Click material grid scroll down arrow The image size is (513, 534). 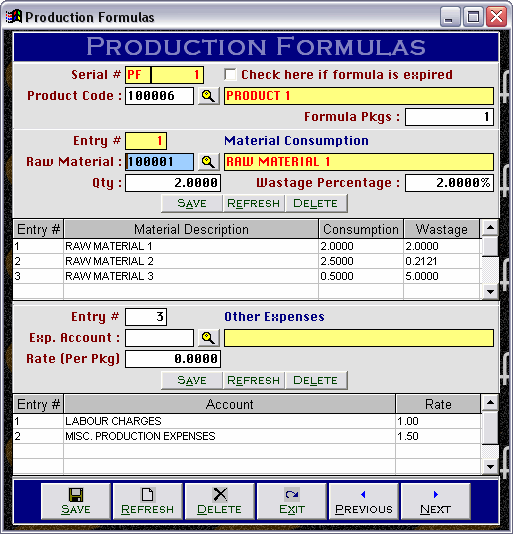click(x=490, y=292)
